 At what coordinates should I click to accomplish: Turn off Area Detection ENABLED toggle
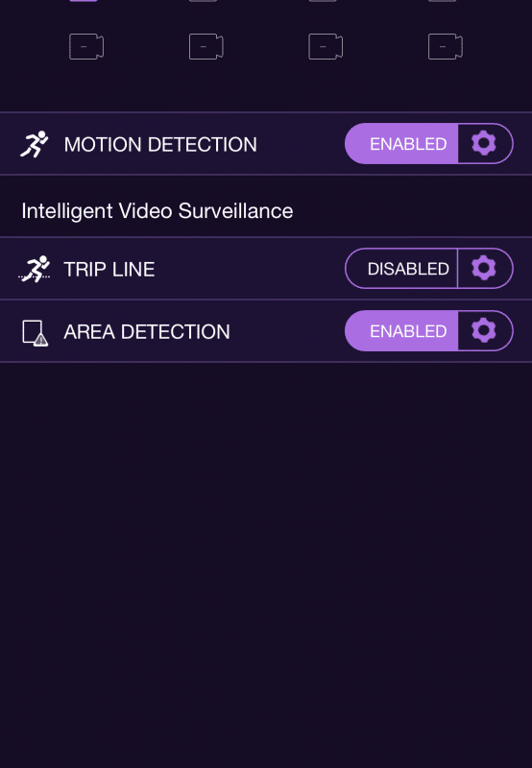point(401,330)
